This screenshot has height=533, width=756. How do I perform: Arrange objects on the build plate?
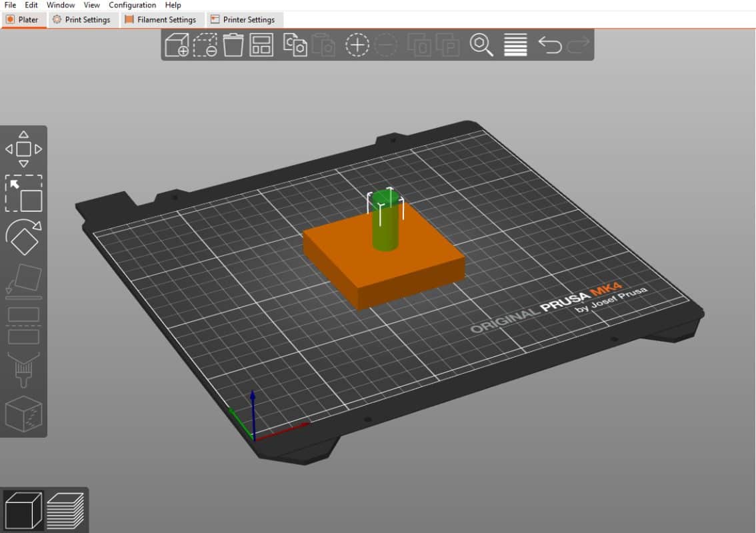pyautogui.click(x=261, y=45)
